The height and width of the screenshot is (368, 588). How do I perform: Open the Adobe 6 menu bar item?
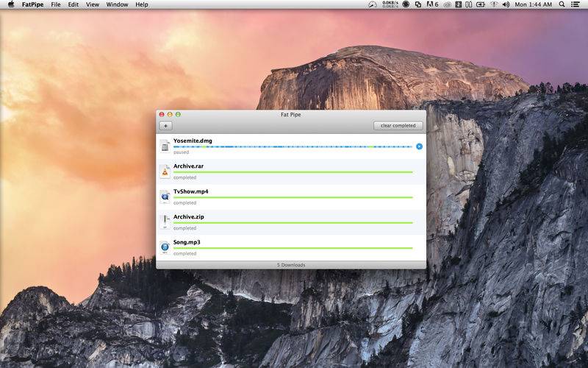[x=433, y=4]
